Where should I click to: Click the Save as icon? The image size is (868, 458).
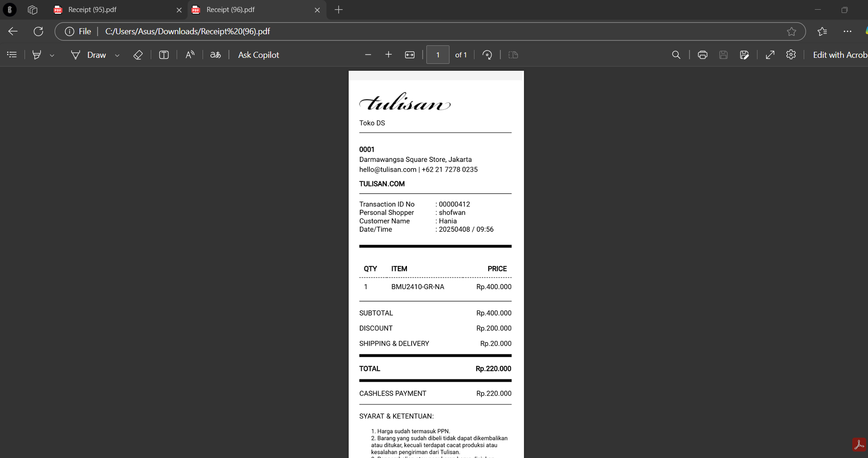coord(745,55)
